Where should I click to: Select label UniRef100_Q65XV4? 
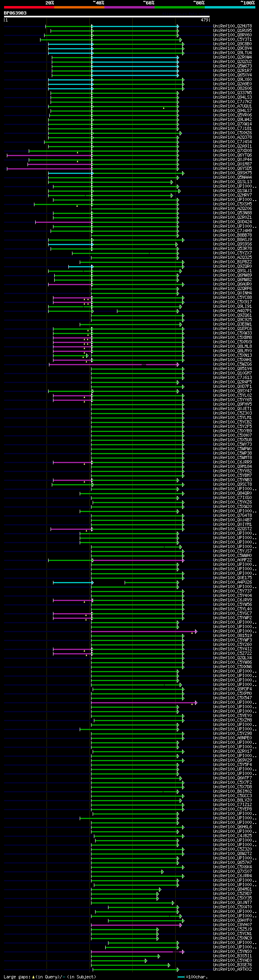tap(232, 75)
